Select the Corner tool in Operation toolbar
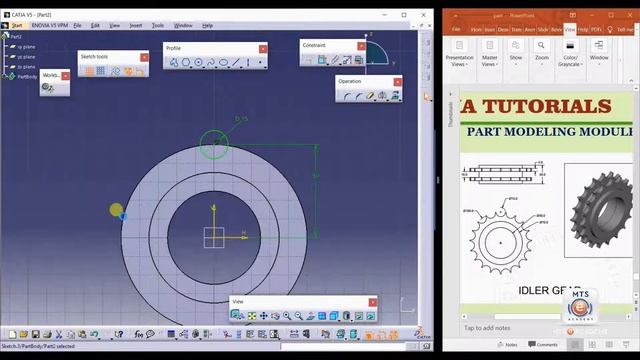 347,96
